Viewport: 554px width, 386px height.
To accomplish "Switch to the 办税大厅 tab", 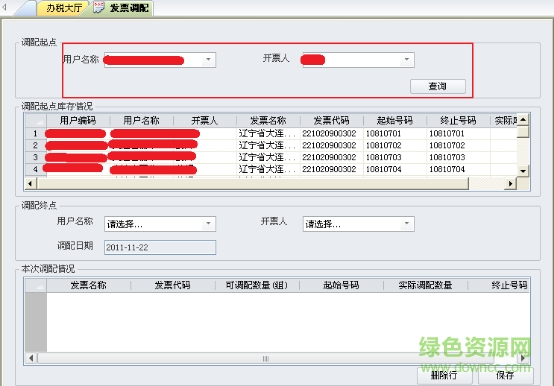I will pos(63,8).
